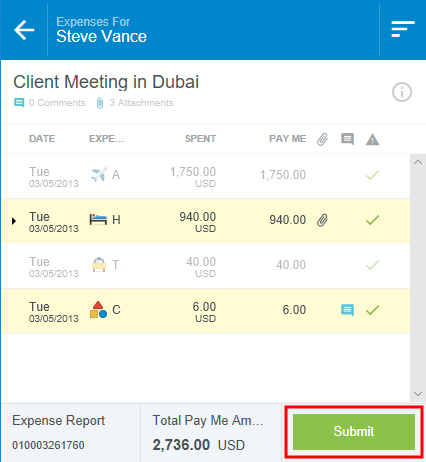Go back using the left arrow
The width and height of the screenshot is (426, 462).
click(x=24, y=30)
